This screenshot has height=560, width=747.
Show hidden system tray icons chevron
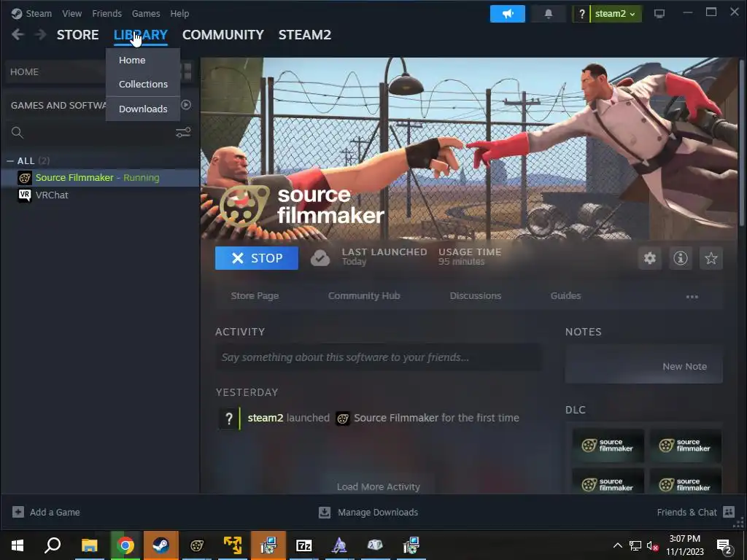click(617, 545)
